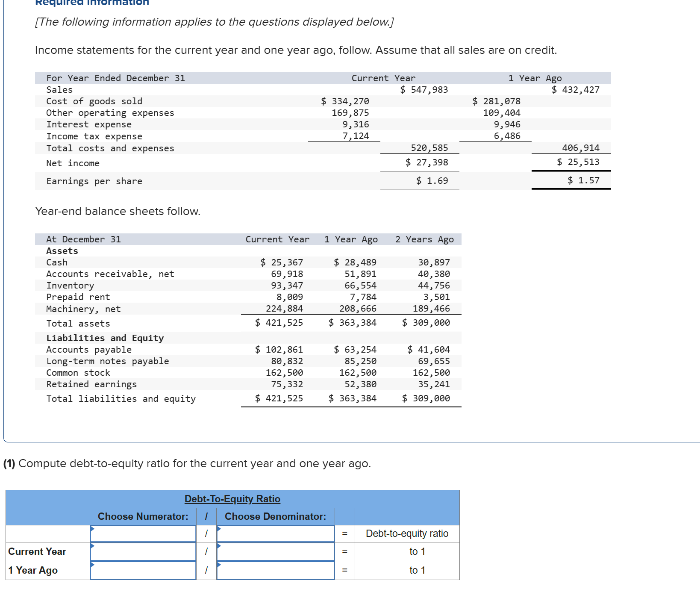Open Current Year numerator dropdown
The image size is (700, 604).
[x=143, y=551]
